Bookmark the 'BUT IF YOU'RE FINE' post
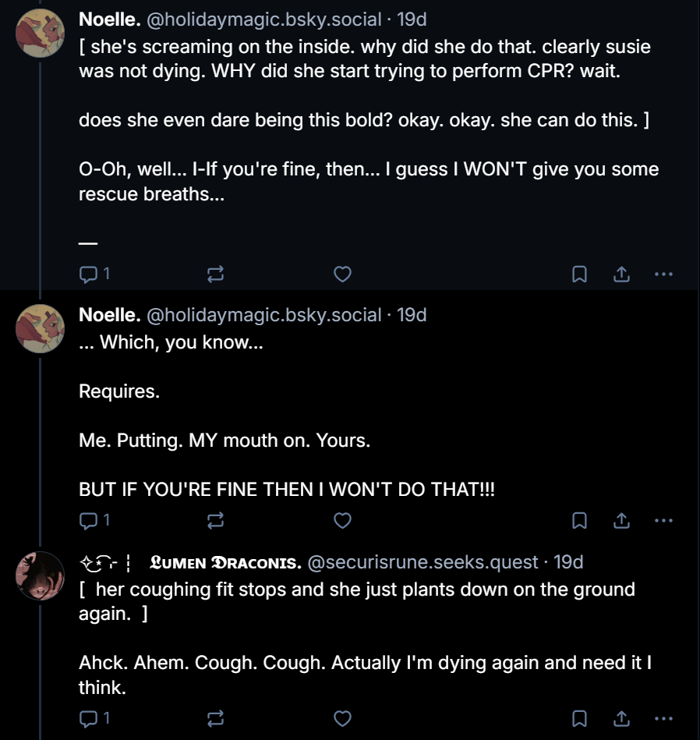This screenshot has width=700, height=740. pyautogui.click(x=579, y=520)
